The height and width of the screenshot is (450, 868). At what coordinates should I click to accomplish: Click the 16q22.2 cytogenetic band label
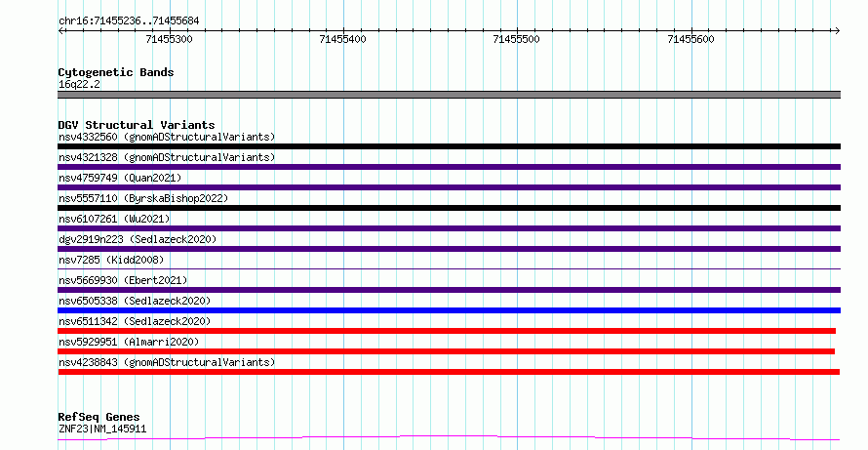tap(79, 85)
